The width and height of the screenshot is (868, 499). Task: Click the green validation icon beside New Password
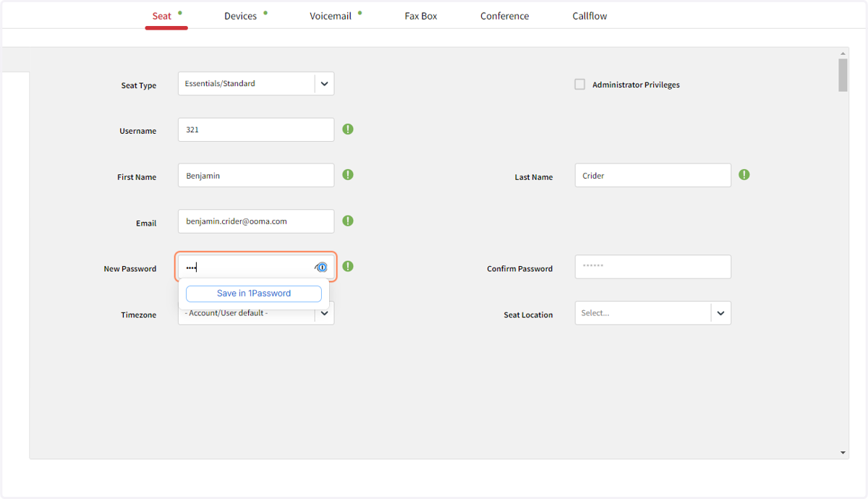[x=348, y=266]
